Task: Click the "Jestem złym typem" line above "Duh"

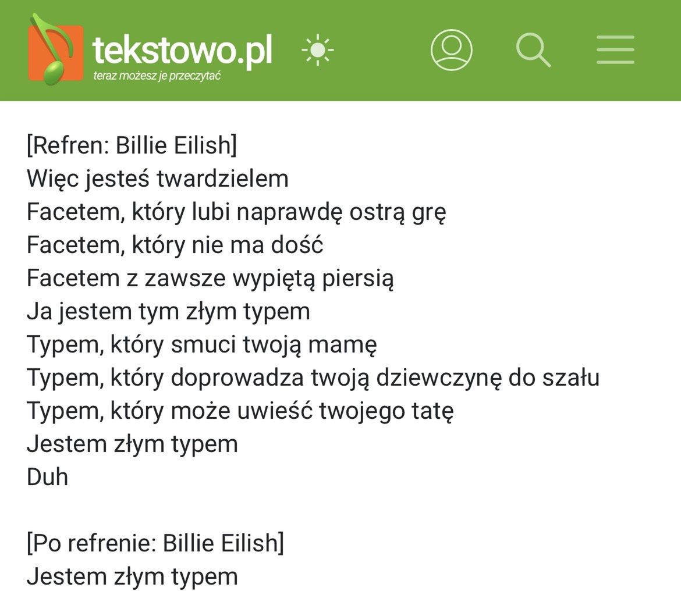Action: click(132, 444)
